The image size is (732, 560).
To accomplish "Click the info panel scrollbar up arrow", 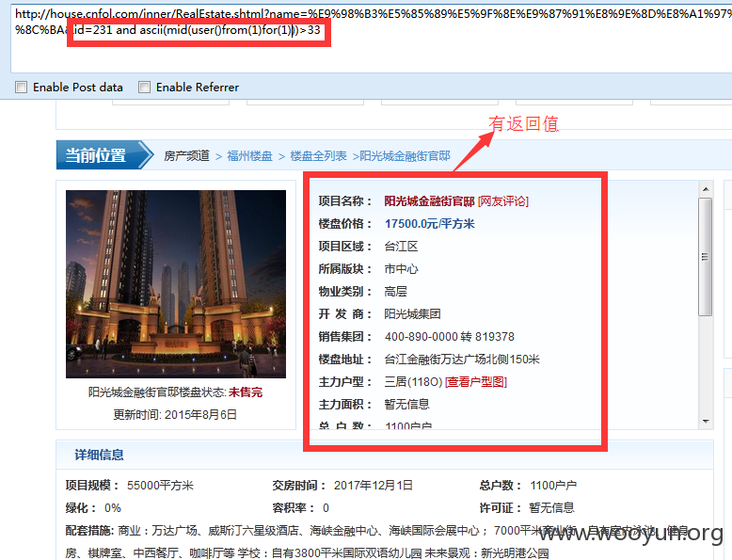I will [x=706, y=189].
